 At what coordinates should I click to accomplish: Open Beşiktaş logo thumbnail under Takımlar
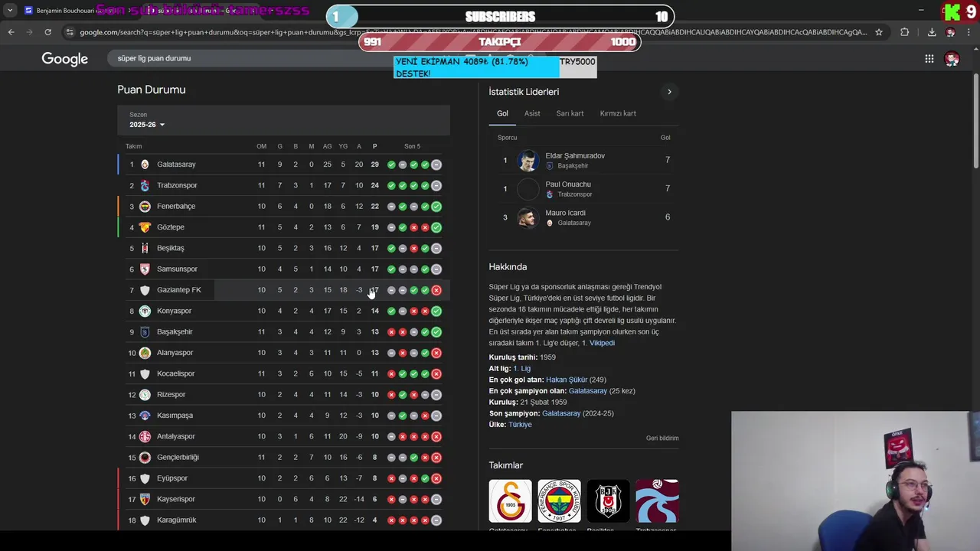pos(608,501)
